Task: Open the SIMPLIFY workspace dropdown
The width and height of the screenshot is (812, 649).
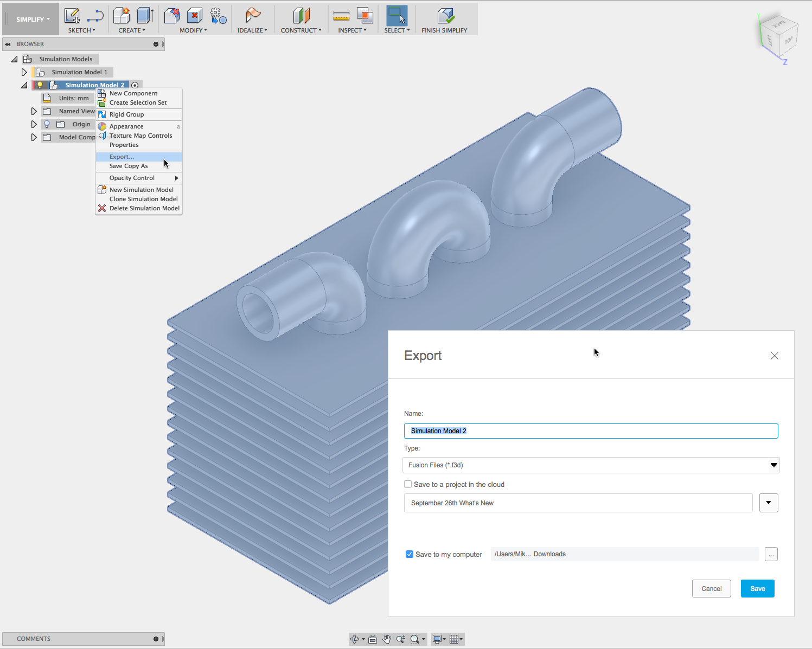Action: 32,20
